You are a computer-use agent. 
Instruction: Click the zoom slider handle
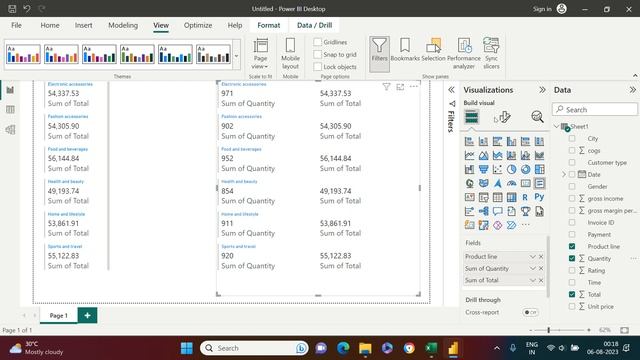[x=549, y=330]
